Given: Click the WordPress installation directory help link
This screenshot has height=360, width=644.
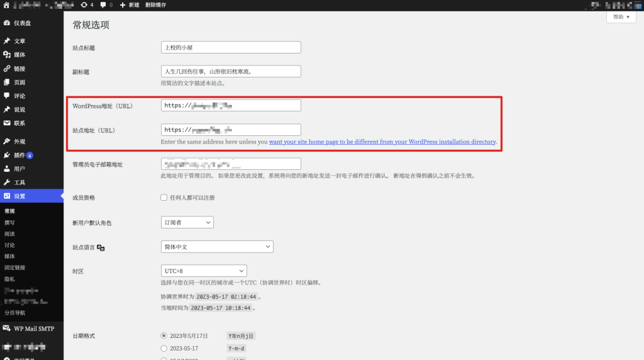Looking at the screenshot, I should [x=382, y=142].
